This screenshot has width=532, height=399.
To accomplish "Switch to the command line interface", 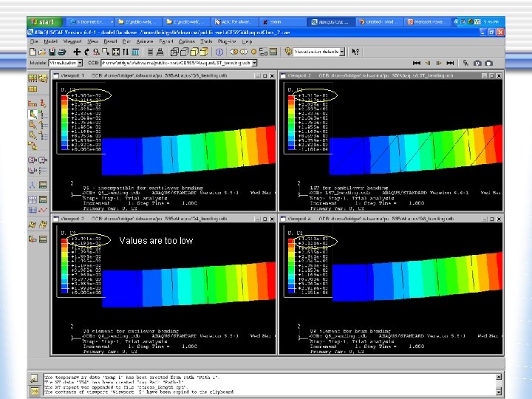I will click(34, 389).
